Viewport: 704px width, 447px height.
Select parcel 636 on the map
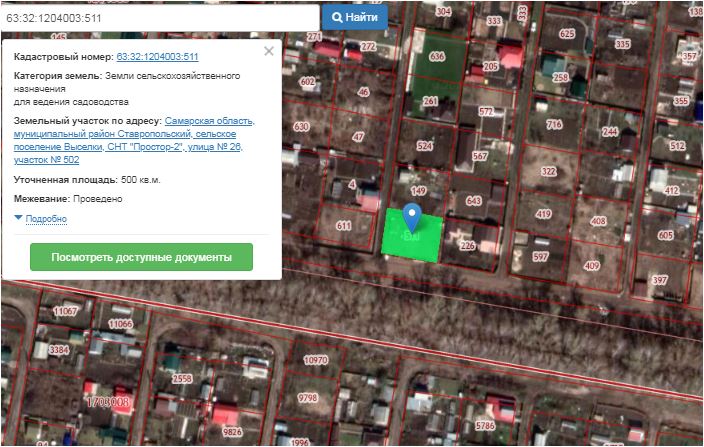pos(437,57)
